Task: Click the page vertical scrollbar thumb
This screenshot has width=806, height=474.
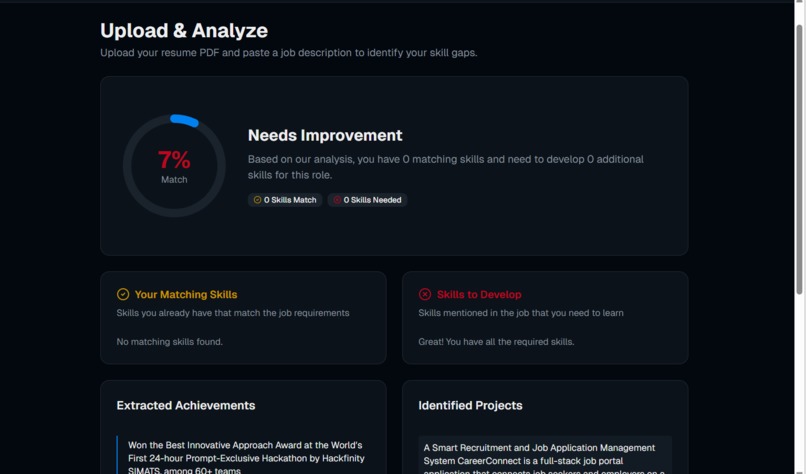Action: [x=799, y=158]
